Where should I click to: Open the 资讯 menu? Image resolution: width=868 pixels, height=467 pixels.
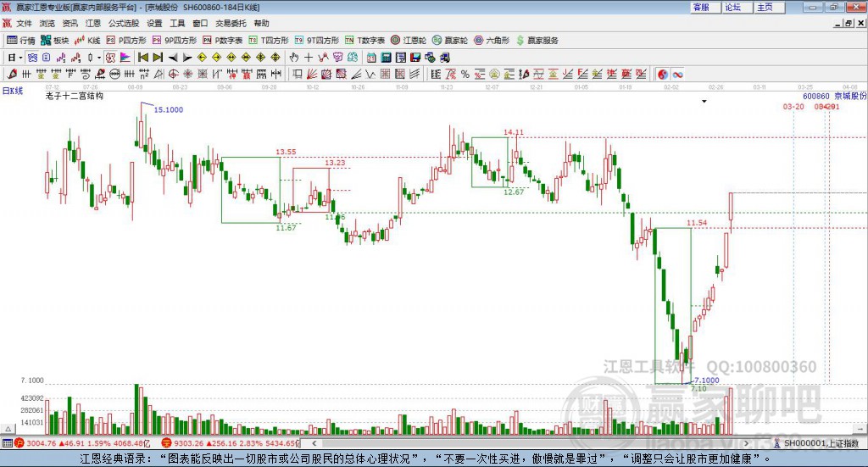pos(70,23)
